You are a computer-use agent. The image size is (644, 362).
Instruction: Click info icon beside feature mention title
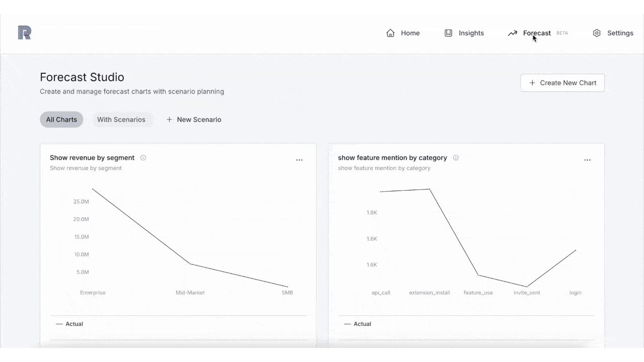(x=456, y=158)
